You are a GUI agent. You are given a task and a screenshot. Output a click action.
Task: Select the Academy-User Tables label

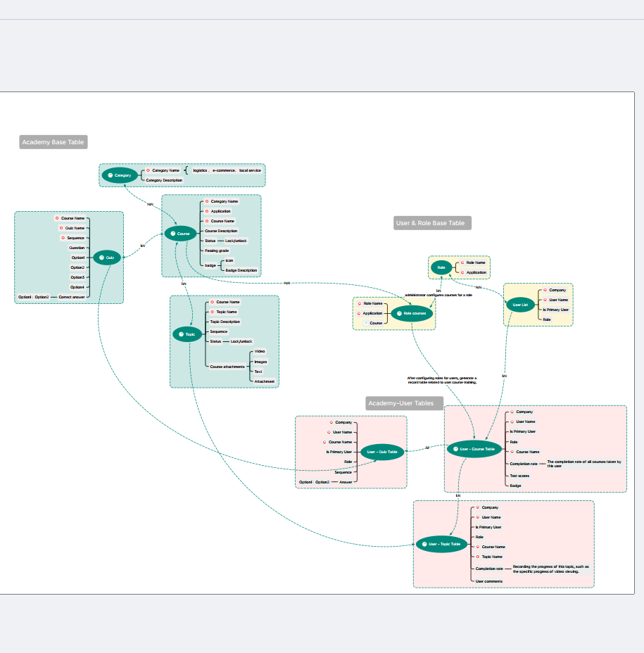click(x=401, y=403)
